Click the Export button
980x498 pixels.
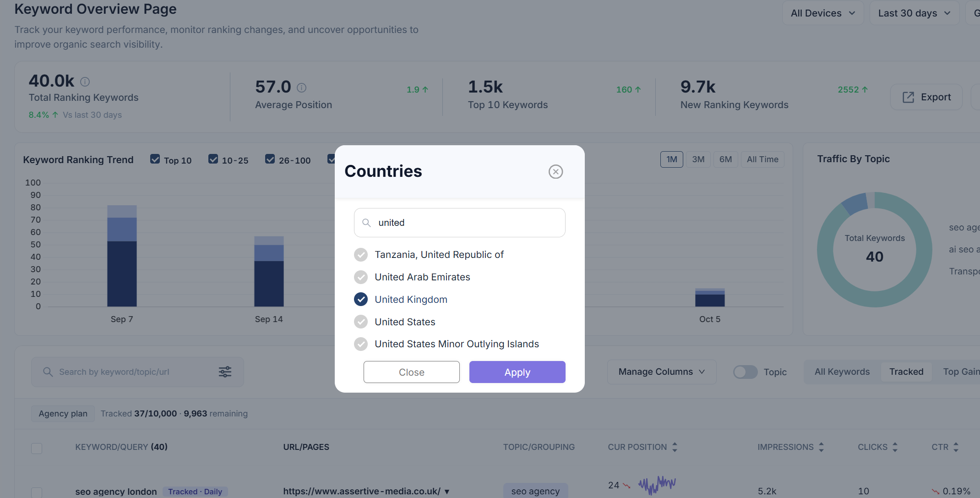[x=926, y=97]
